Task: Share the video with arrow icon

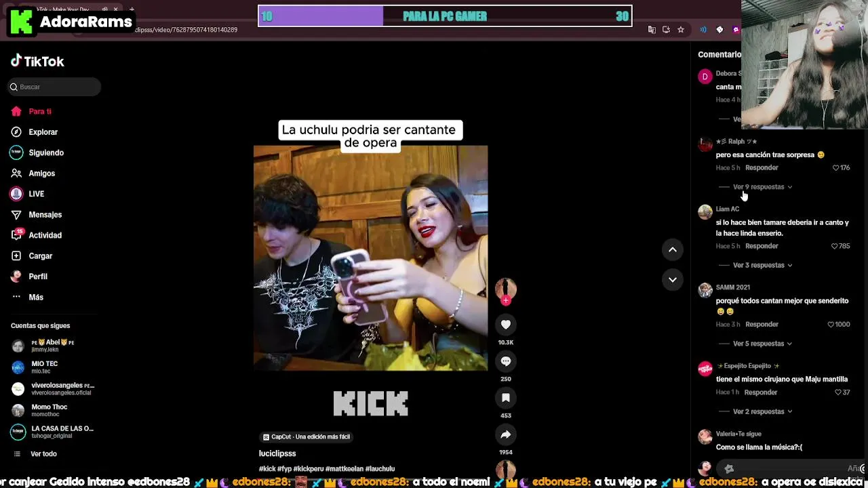Action: (506, 434)
